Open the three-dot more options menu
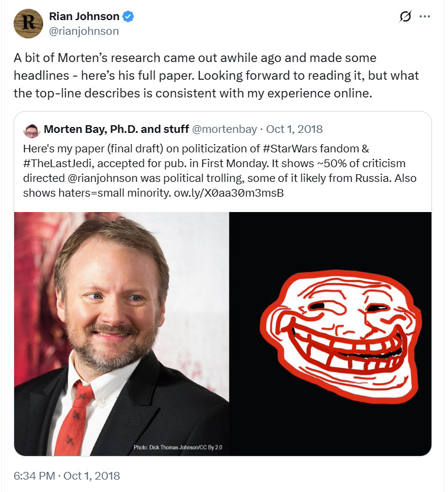 coord(425,17)
